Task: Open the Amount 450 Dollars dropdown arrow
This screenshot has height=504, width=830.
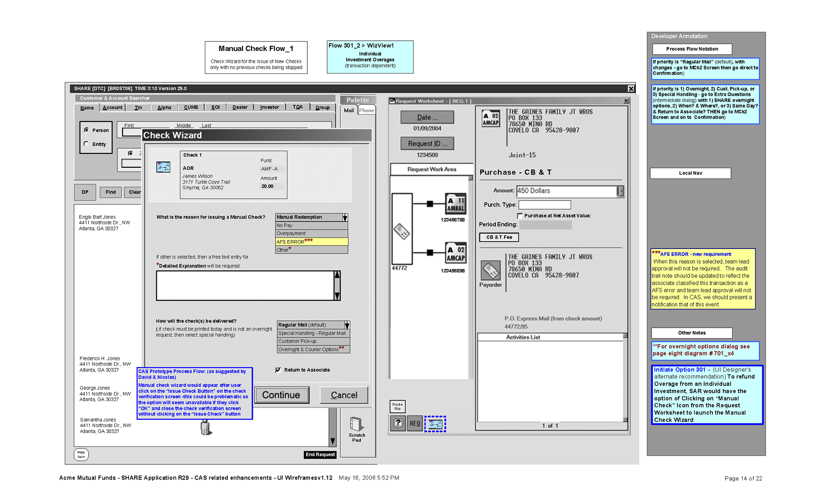Action: pyautogui.click(x=621, y=191)
